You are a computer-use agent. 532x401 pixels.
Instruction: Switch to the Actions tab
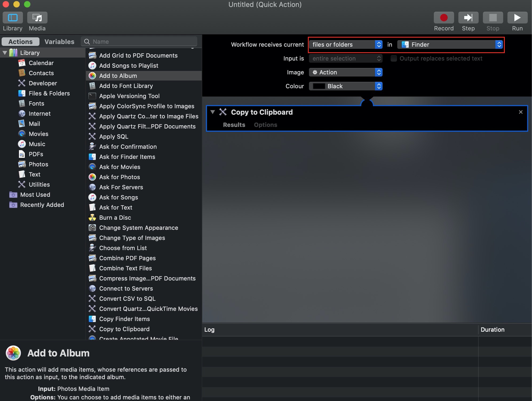[21, 42]
